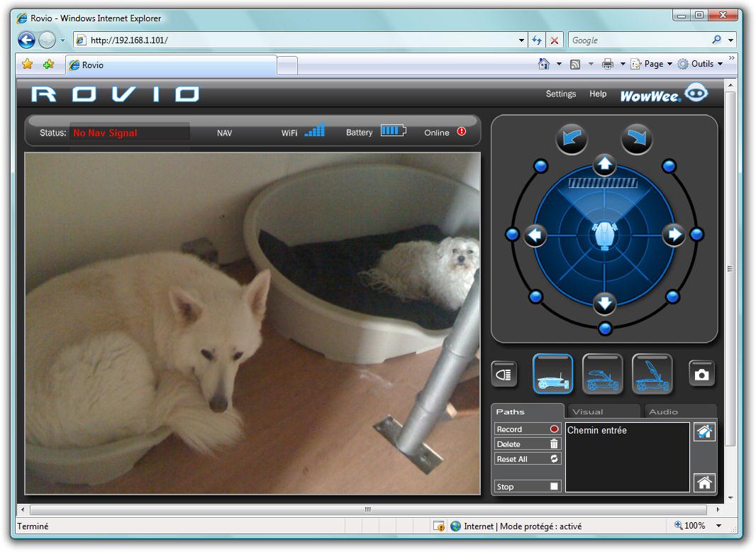Stop the current path playback
Viewport: 756px width, 552px height.
528,487
